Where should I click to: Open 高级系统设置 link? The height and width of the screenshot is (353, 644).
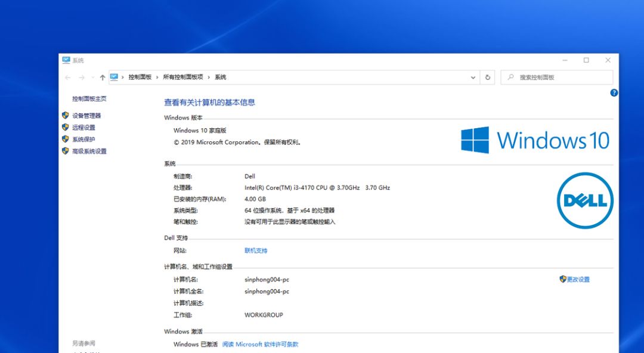point(89,151)
